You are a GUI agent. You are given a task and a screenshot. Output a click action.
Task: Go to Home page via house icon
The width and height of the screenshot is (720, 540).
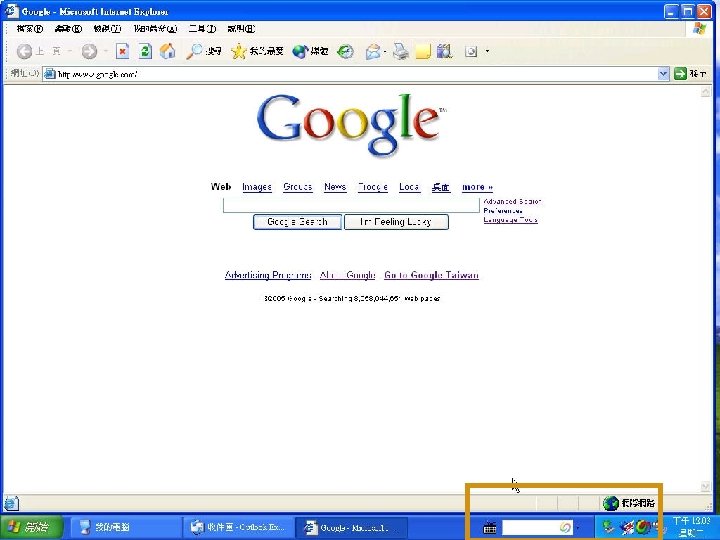[x=168, y=51]
